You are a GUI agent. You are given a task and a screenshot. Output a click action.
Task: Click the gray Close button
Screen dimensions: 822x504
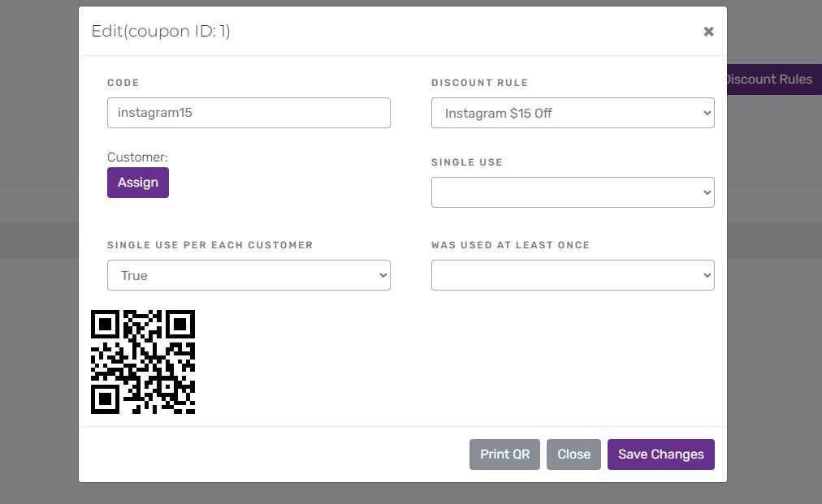[573, 454]
